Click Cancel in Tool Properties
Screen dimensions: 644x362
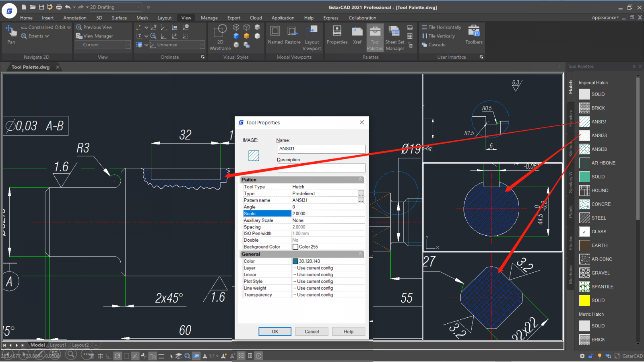tap(312, 331)
